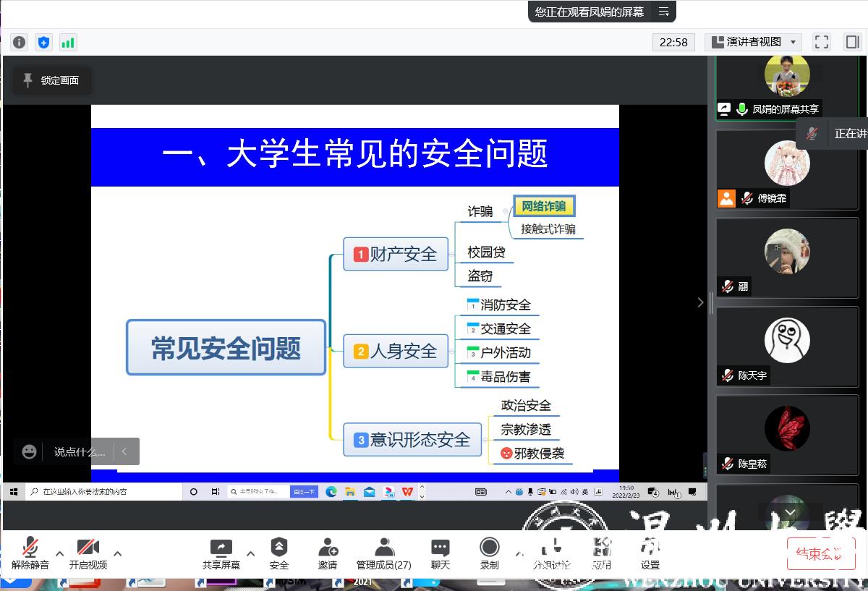Open the arrow menu beside 解除静音
Viewport: 868px width, 591px height.
60,553
